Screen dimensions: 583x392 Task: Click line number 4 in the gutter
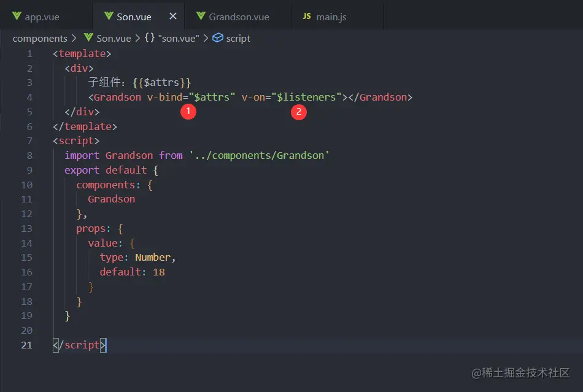point(29,98)
